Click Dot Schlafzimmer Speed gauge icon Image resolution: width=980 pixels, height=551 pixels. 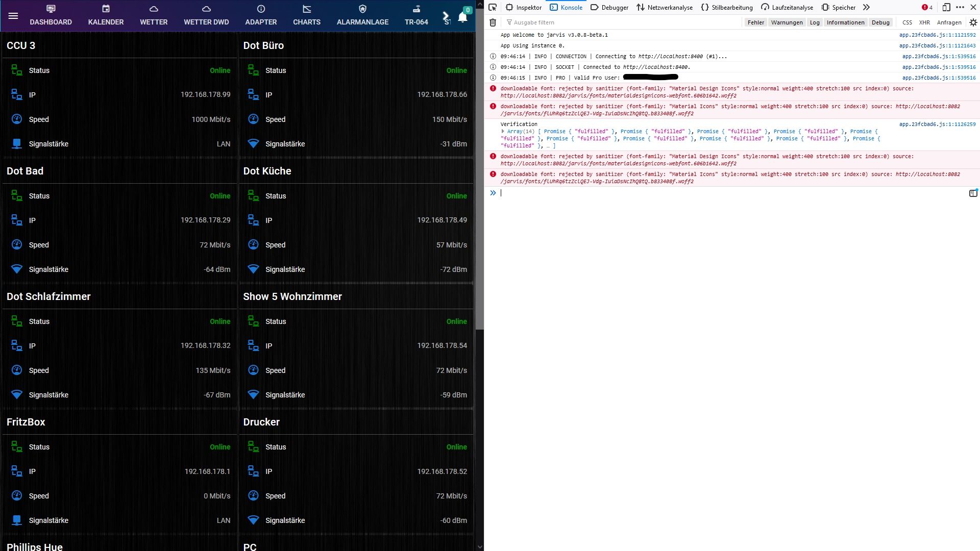[17, 370]
